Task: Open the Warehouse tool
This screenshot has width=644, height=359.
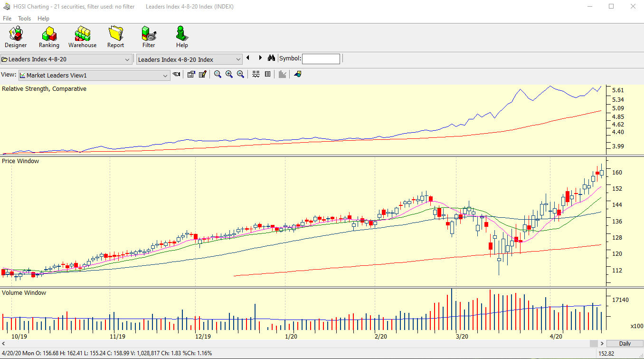Action: [82, 37]
